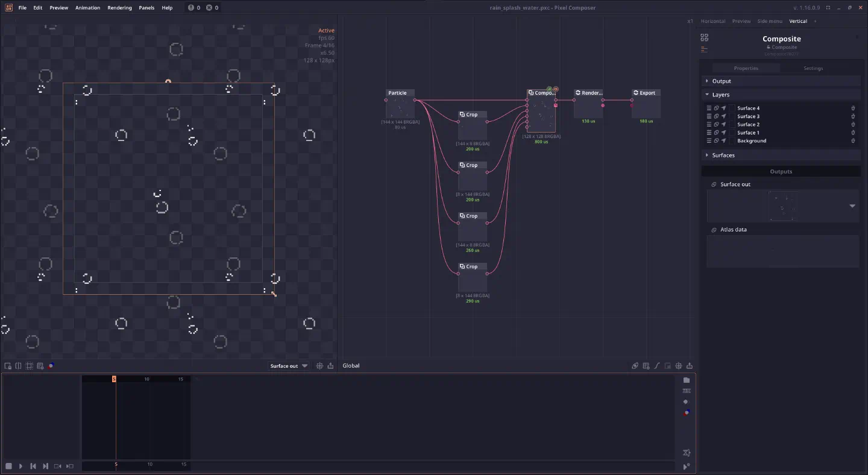Click the curved connection line style icon

coord(656,365)
